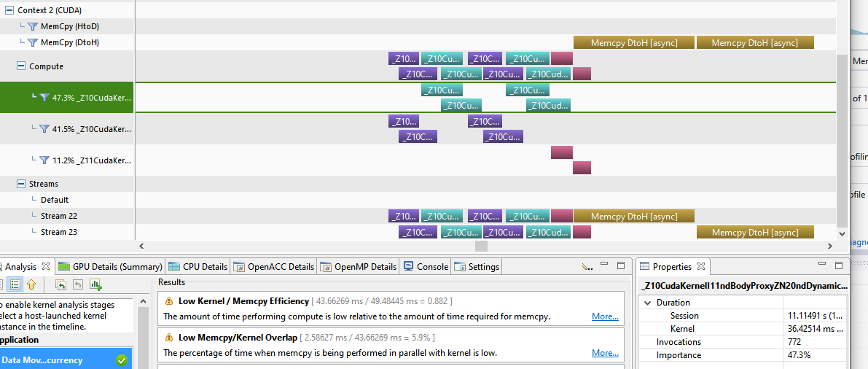Collapse the Compute section
868x369 pixels.
pyautogui.click(x=21, y=66)
